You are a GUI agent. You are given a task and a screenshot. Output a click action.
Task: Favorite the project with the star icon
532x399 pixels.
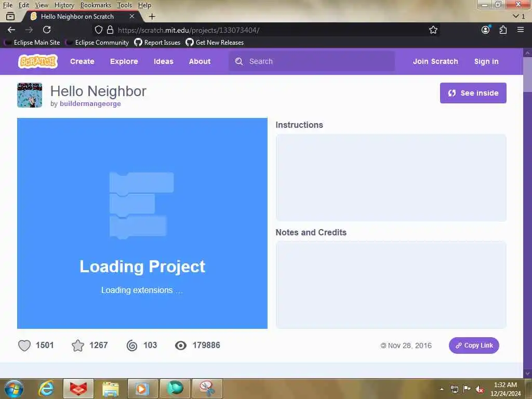tap(78, 345)
